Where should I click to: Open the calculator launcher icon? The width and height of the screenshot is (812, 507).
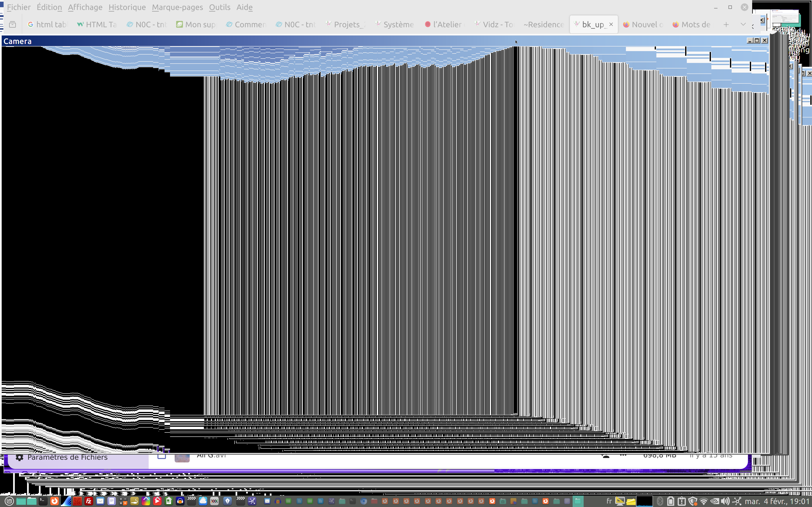tap(123, 501)
